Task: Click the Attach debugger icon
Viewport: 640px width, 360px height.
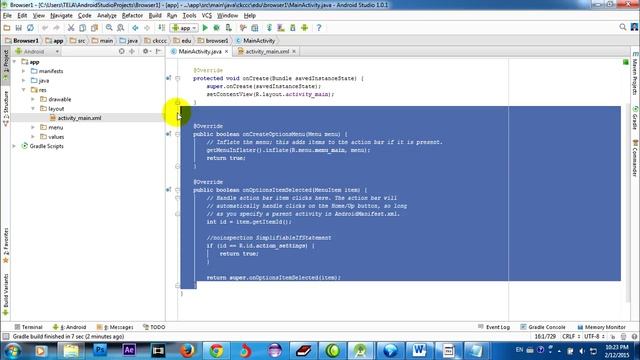Action: [x=229, y=28]
